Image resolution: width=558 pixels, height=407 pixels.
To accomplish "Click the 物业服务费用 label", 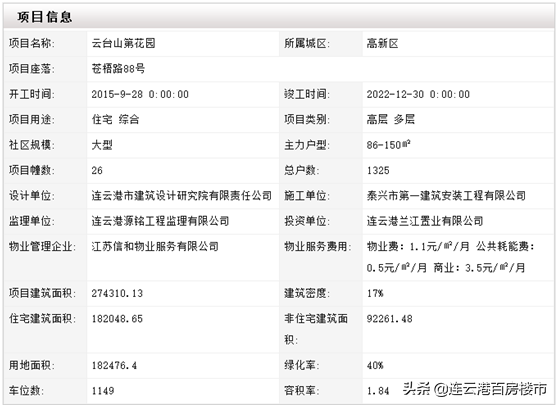I will coord(318,247).
